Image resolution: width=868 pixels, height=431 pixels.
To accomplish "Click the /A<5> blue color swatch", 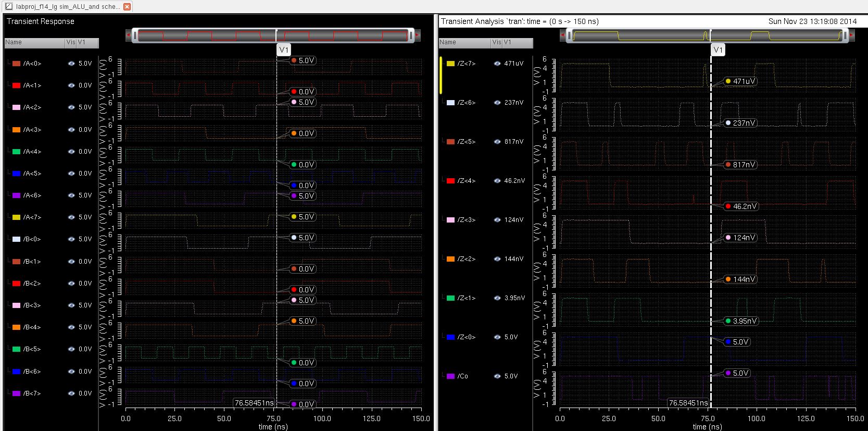I will coord(16,174).
